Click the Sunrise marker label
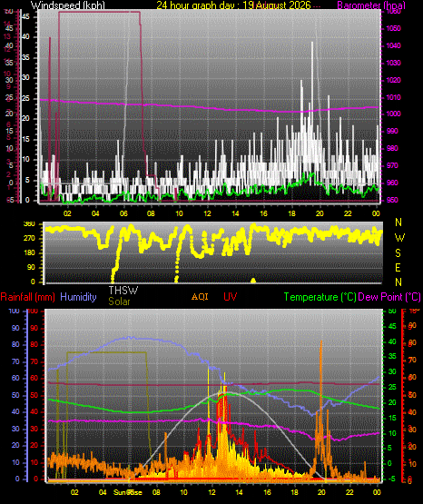 pos(127,492)
